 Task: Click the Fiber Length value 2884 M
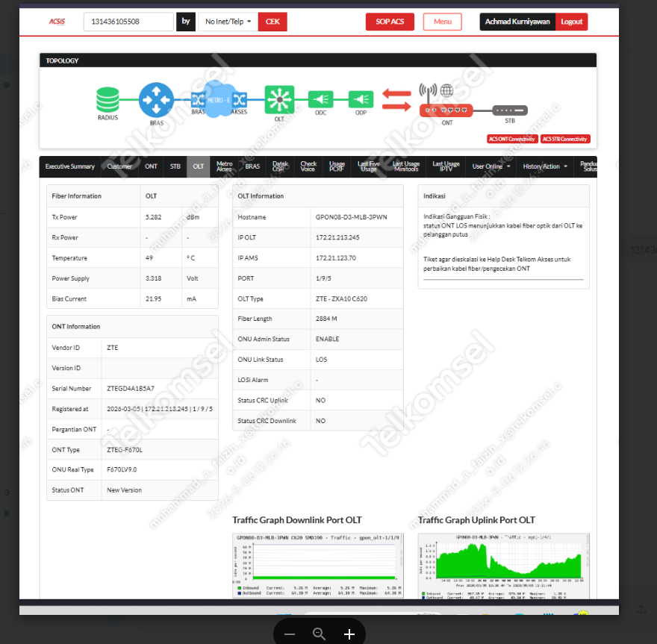(x=326, y=319)
